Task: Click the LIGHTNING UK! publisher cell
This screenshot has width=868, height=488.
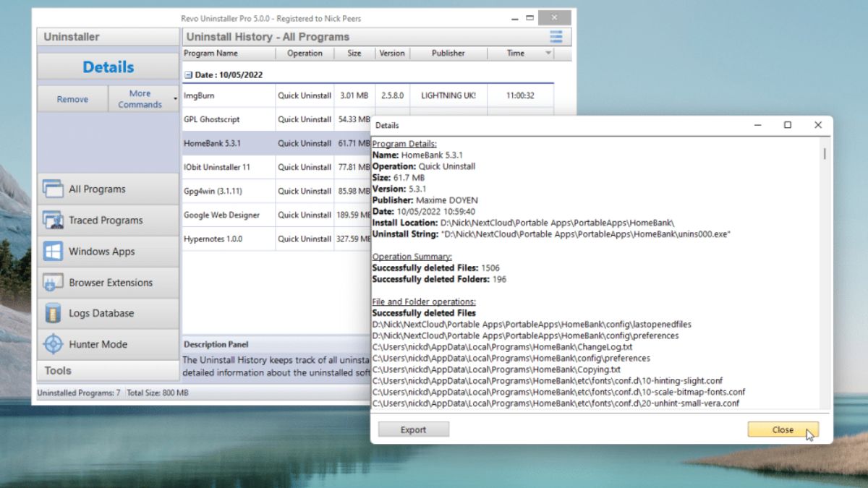Action: click(x=448, y=95)
